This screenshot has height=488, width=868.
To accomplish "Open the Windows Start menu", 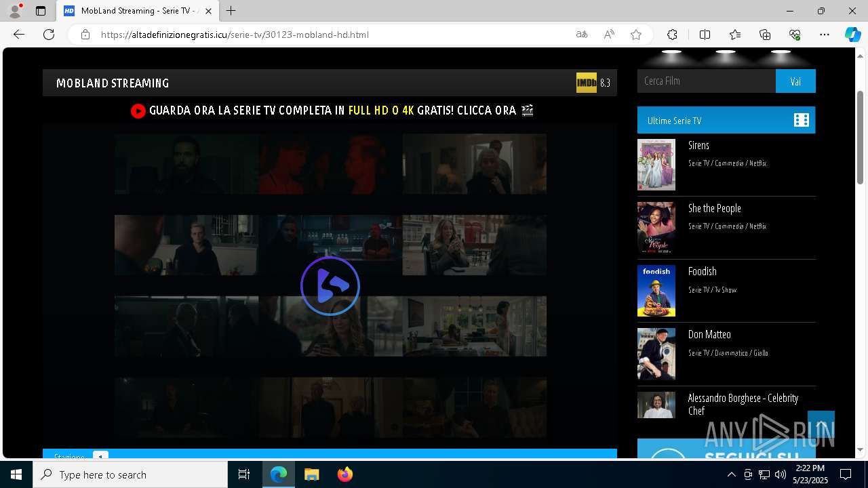I will [16, 474].
